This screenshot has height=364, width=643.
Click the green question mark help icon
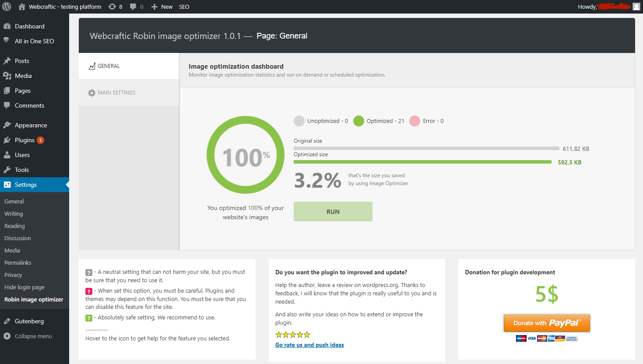89,318
